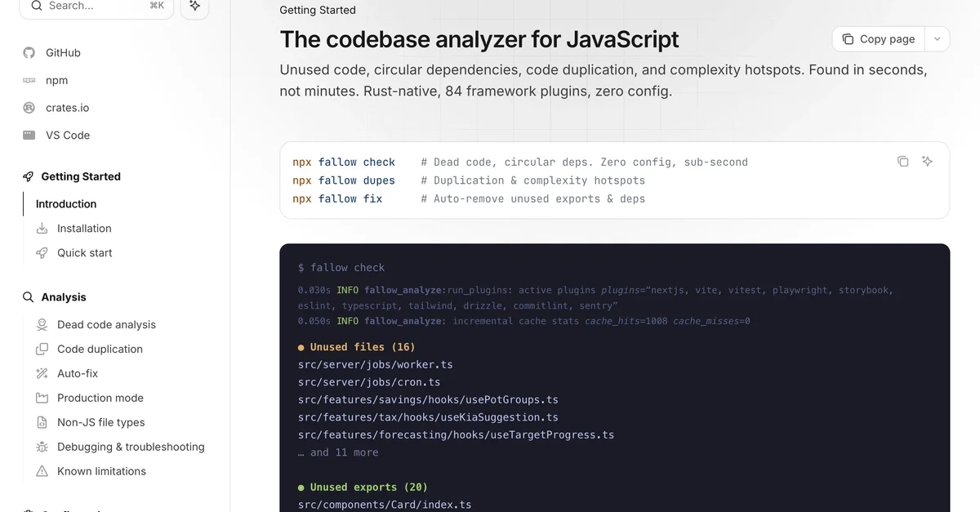The image size is (980, 512).
Task: Open the Auto-fix documentation link
Action: pos(78,374)
